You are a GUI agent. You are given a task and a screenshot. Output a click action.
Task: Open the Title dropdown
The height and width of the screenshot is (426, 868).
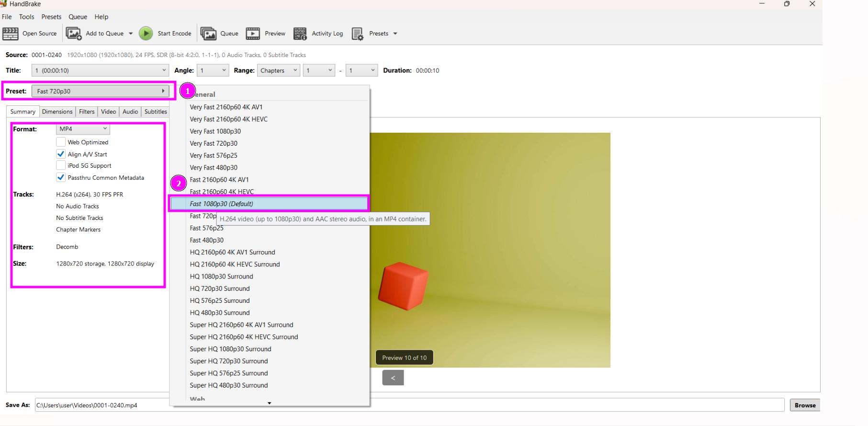click(x=101, y=70)
